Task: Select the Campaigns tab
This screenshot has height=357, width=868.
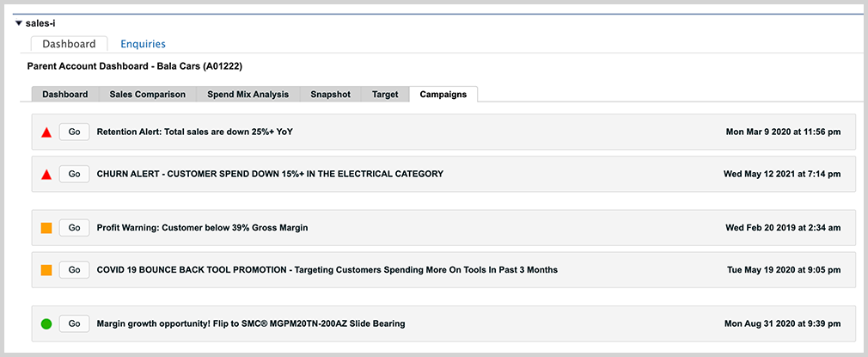Action: (x=443, y=95)
